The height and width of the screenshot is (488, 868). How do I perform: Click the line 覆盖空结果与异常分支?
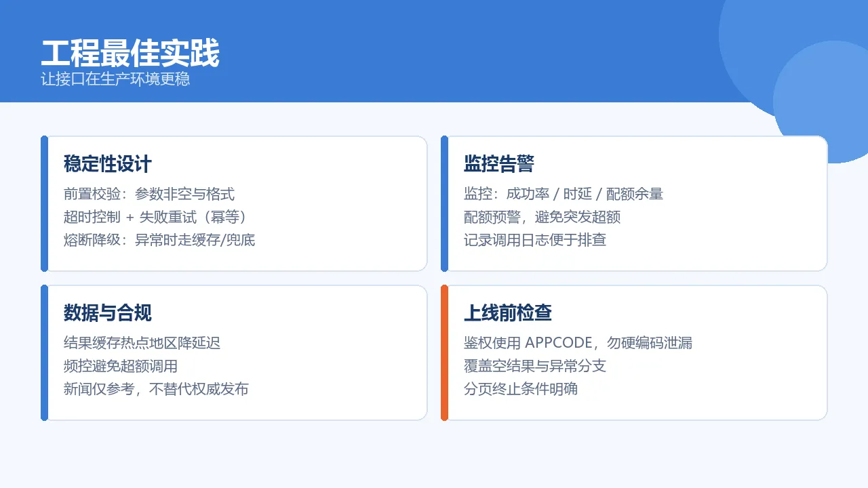tap(535, 366)
